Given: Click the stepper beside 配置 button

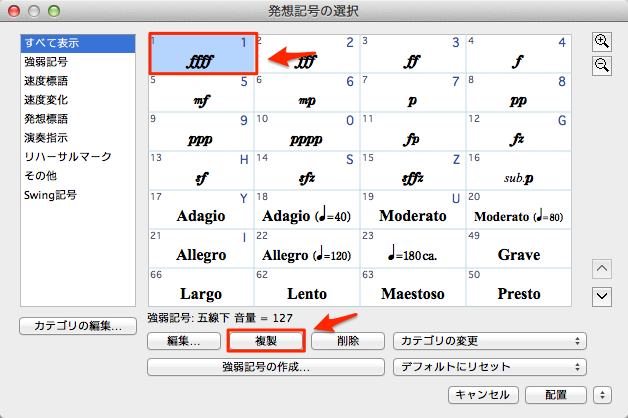Looking at the screenshot, I should pyautogui.click(x=602, y=395).
